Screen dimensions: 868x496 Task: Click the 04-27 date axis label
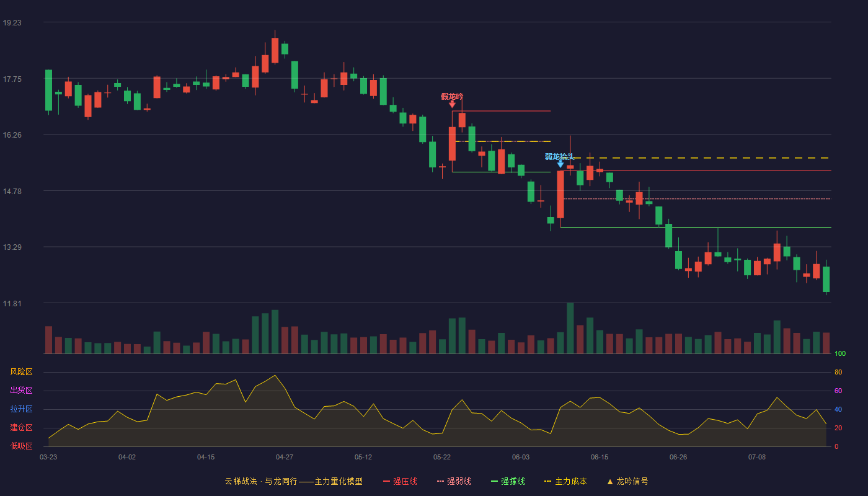click(x=285, y=457)
